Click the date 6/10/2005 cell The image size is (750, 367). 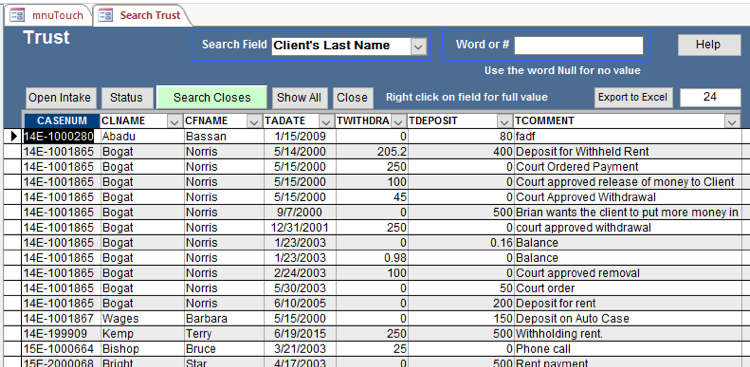click(300, 303)
